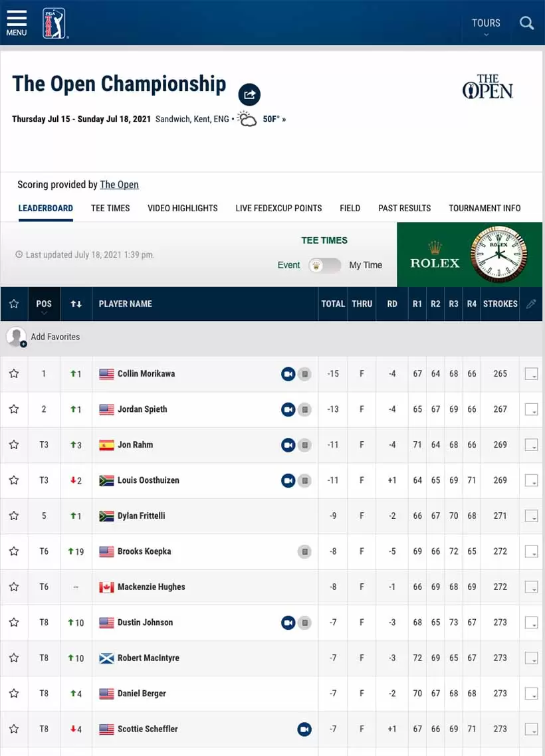The height and width of the screenshot is (756, 545).
Task: Expand Collin Morikawa's row dropdown box
Action: pos(530,374)
